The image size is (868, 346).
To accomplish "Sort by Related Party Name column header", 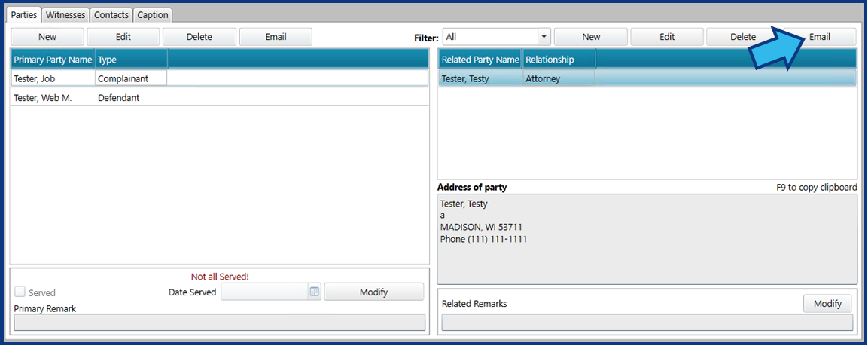I will [x=480, y=60].
